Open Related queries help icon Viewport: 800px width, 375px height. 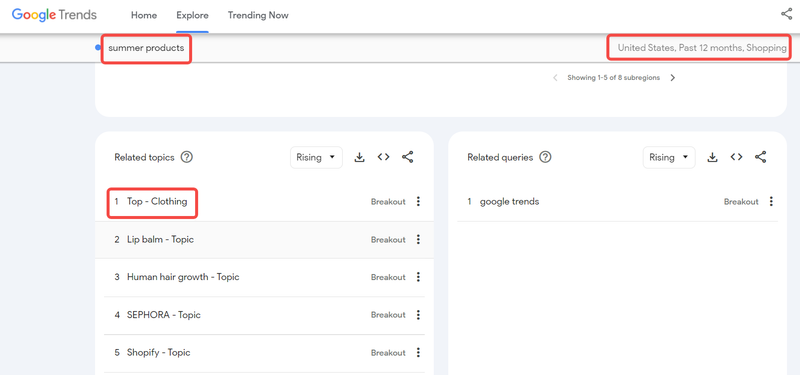(545, 157)
